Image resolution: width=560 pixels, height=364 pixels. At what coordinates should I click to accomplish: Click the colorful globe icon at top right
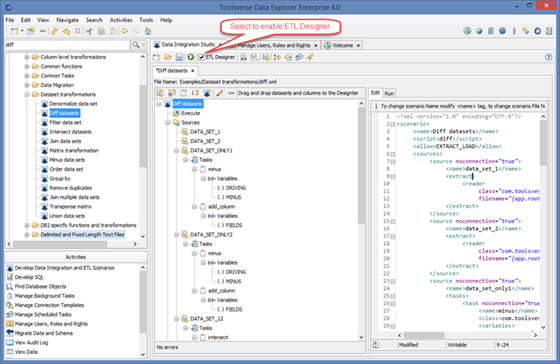coord(467,31)
